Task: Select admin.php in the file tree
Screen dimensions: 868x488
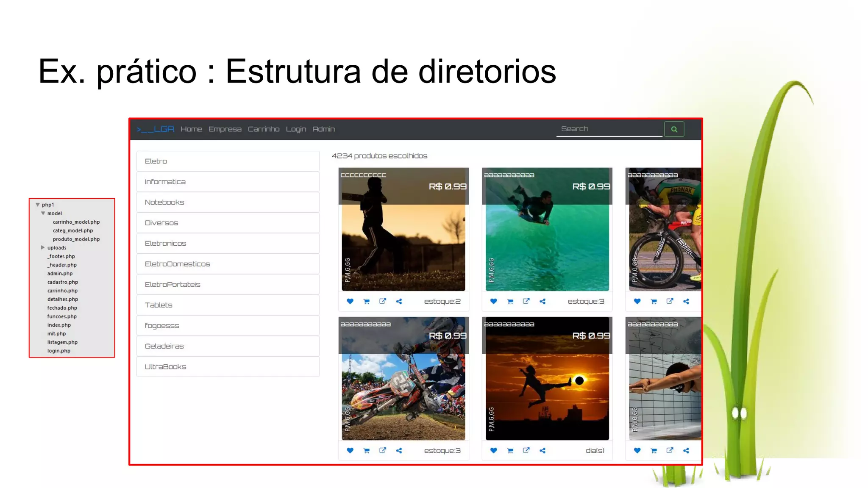Action: [60, 273]
